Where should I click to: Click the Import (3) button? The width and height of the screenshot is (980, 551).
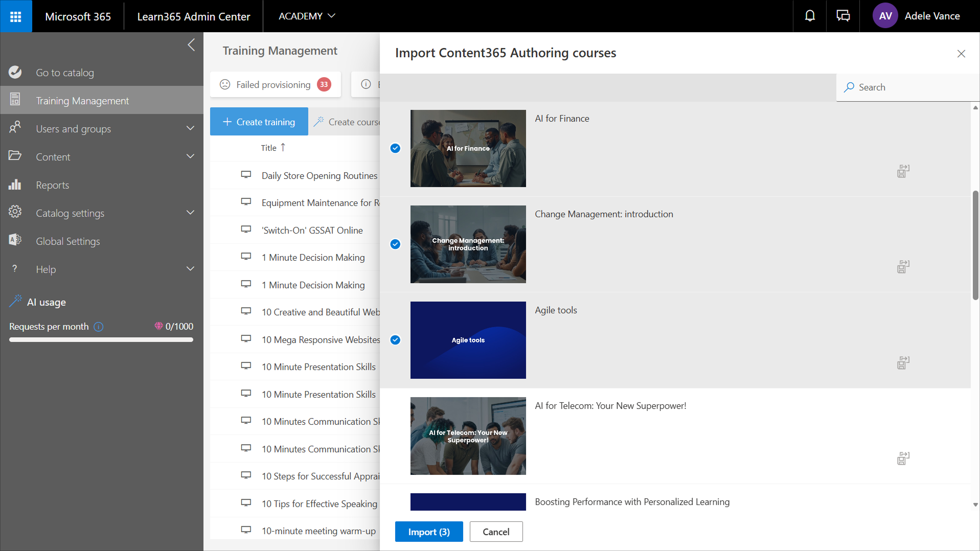428,532
